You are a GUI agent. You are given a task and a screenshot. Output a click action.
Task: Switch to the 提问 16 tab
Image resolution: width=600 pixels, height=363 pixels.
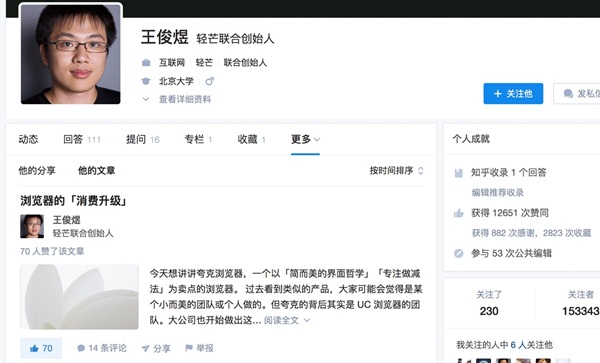click(x=143, y=139)
